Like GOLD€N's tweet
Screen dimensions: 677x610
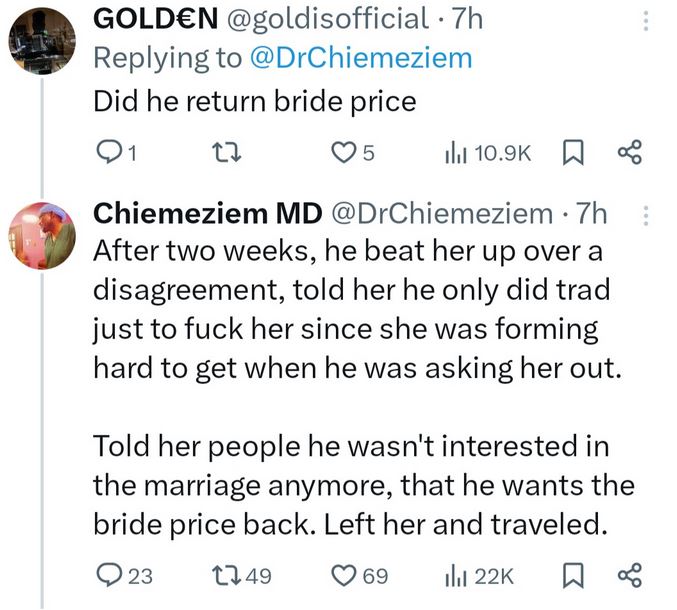point(345,153)
